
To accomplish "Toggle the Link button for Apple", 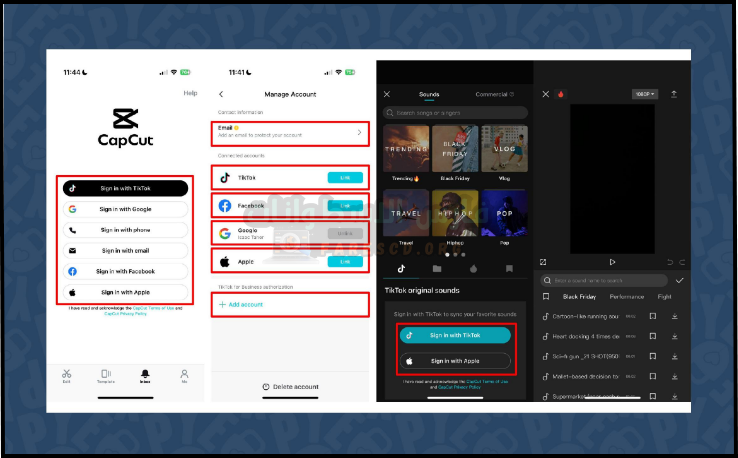I will tap(344, 261).
